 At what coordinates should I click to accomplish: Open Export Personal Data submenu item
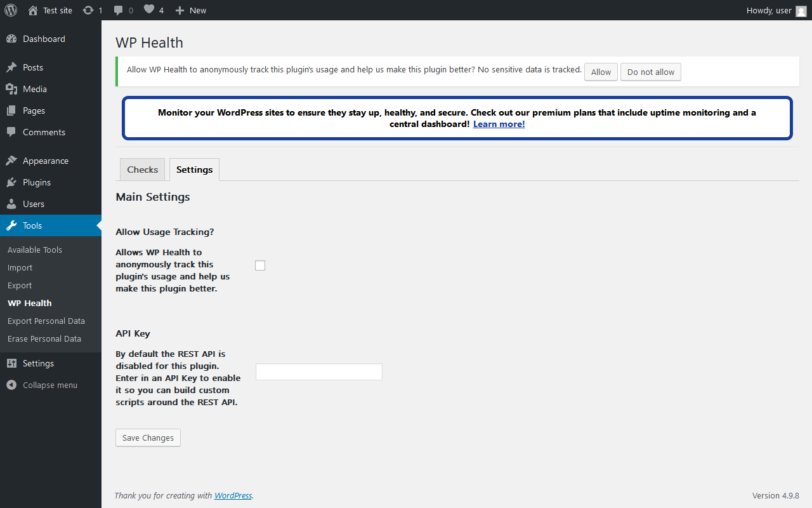(46, 321)
